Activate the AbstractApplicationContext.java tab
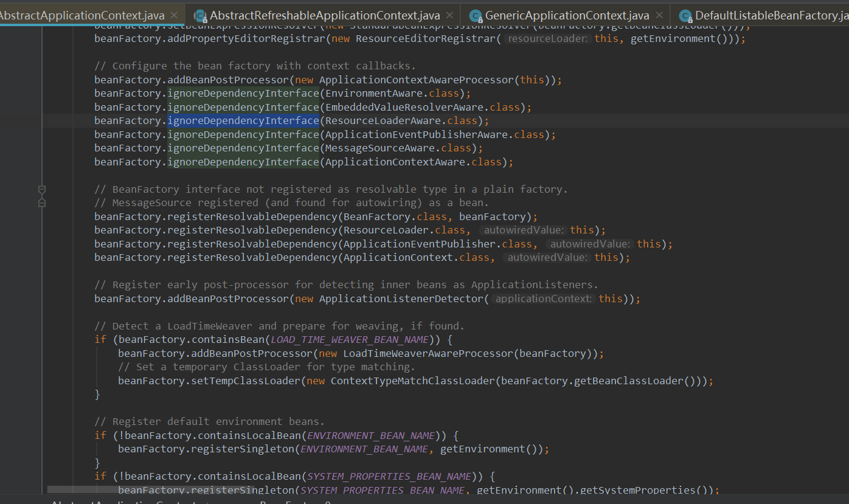 tap(81, 15)
